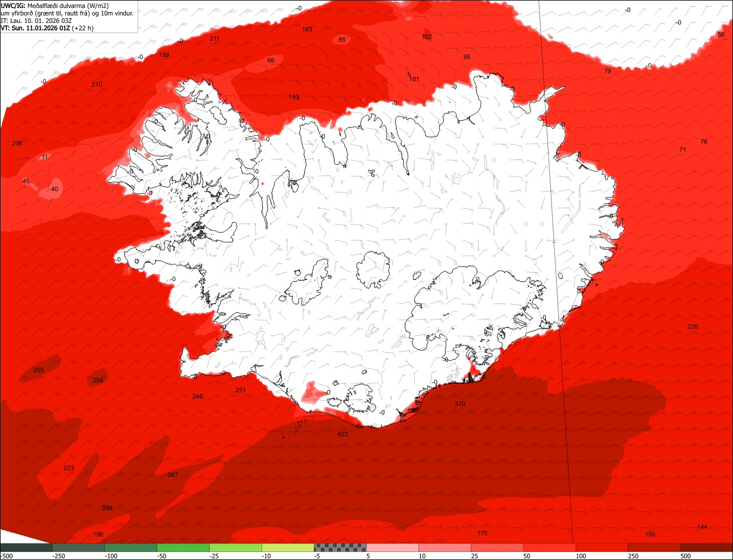Click the map value '223'

tap(69, 468)
